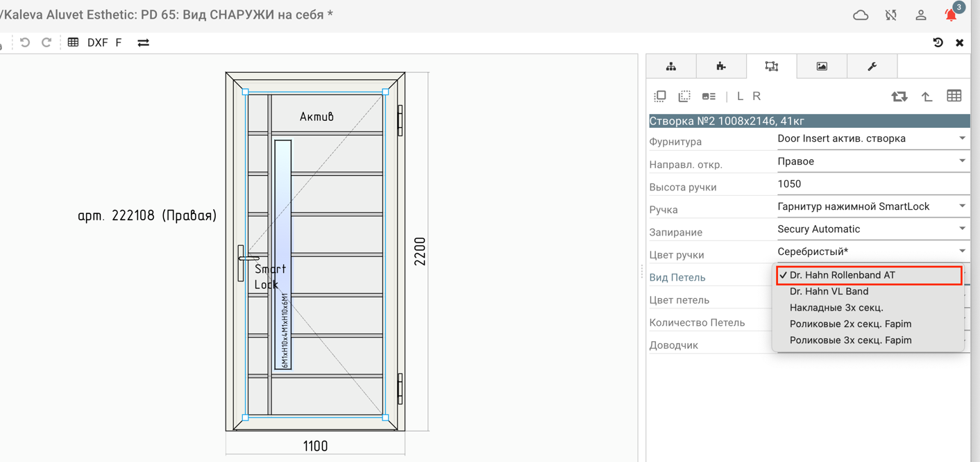Open the Направл. откр. dropdown
The image size is (980, 462).
coord(872,161)
